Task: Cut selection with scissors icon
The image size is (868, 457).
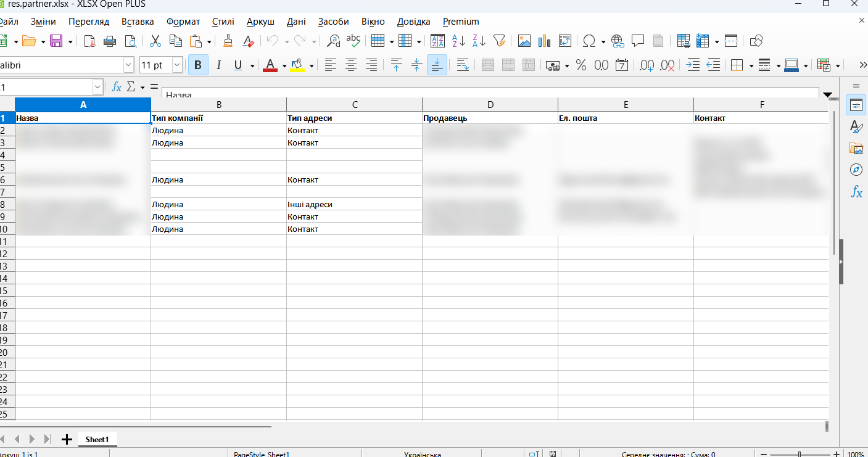Action: [x=155, y=41]
